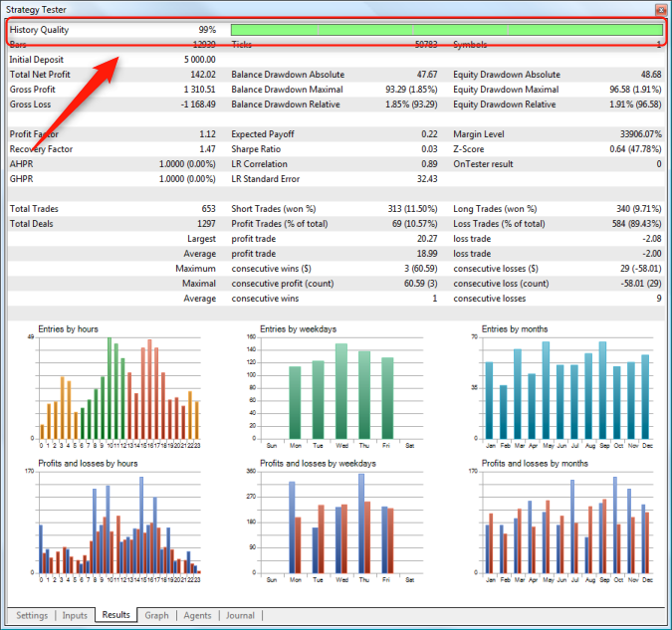Click the Recovery Factor value 1.47

207,149
